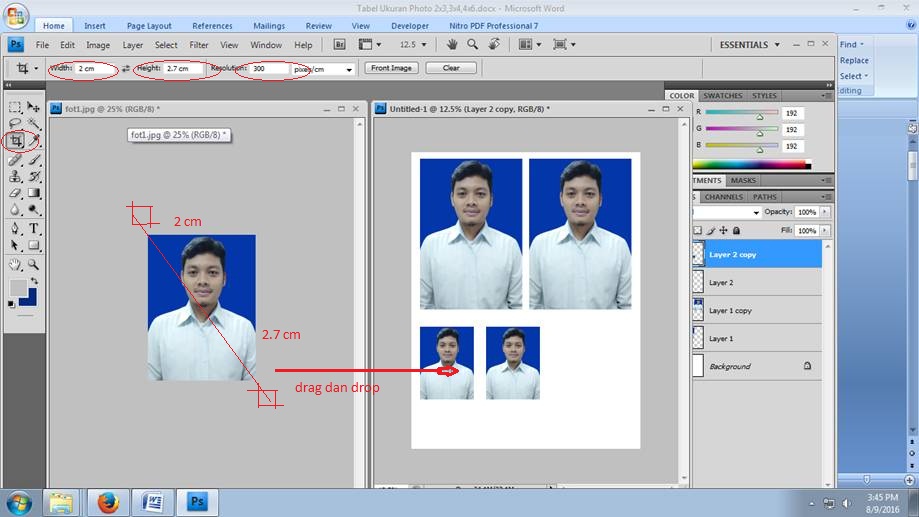
Task: Click the Clear button in options bar
Action: (x=451, y=68)
